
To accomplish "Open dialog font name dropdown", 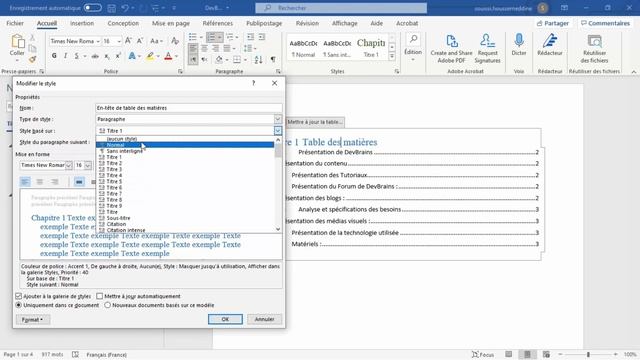I will tap(69, 165).
